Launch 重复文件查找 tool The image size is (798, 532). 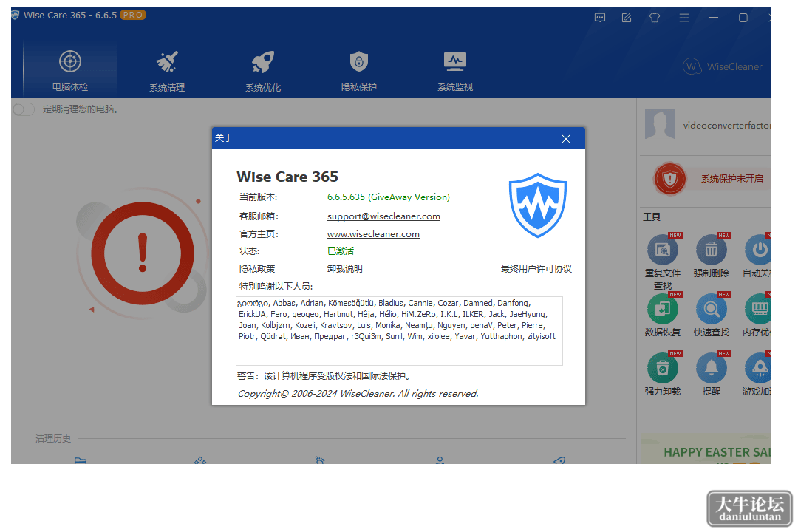pyautogui.click(x=663, y=250)
